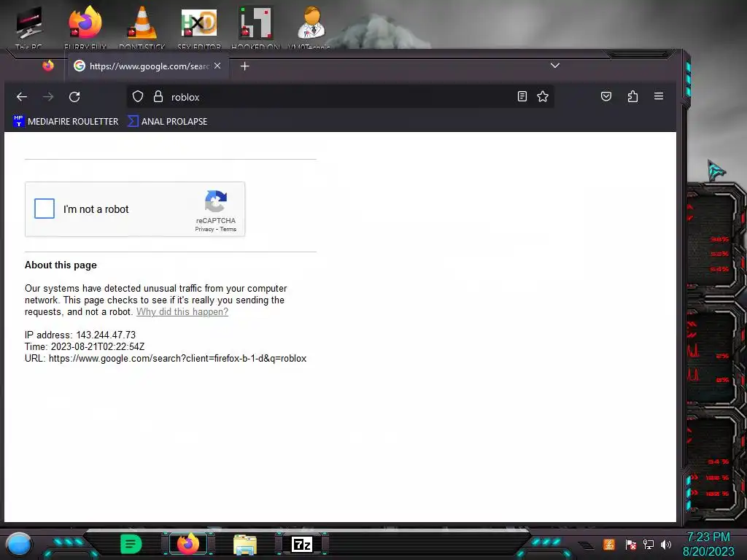
Task: Close the Google search tab
Action: tap(217, 66)
